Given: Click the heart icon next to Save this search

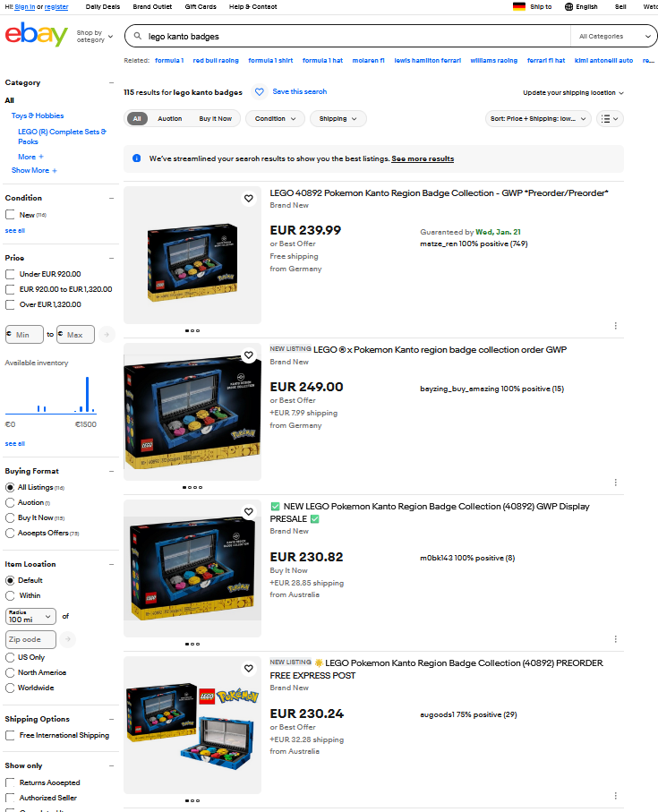Looking at the screenshot, I should (260, 91).
